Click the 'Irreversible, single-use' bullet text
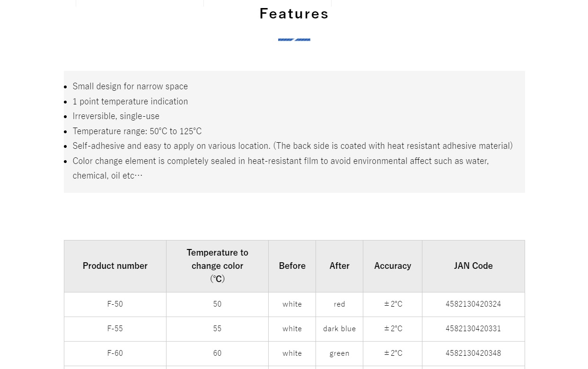588x369 pixels. [x=116, y=116]
